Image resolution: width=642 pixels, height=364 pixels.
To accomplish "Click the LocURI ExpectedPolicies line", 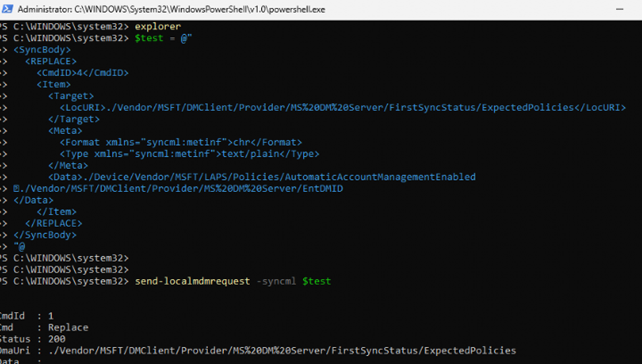I will (342, 108).
